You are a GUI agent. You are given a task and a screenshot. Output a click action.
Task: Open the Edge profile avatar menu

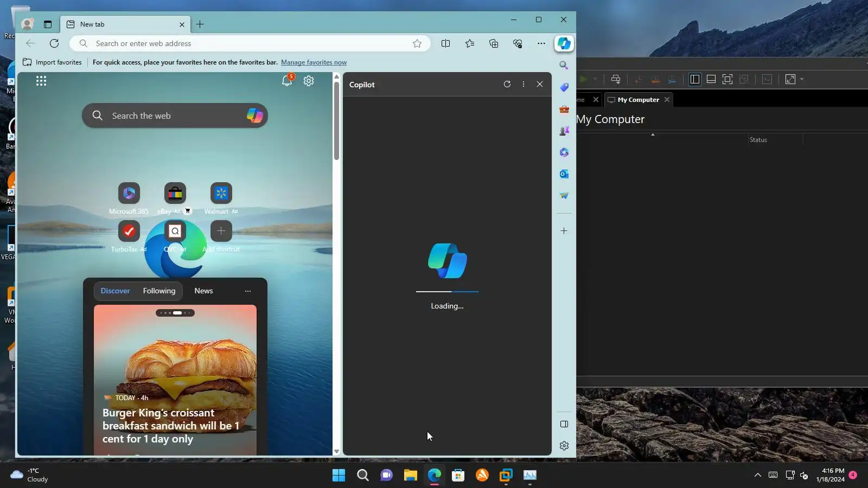tap(27, 24)
